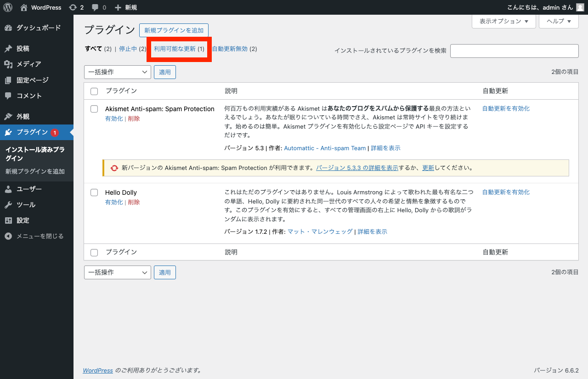The image size is (588, 379).
Task: Open Automattic - Anti-spam Team author link
Action: [x=325, y=148]
